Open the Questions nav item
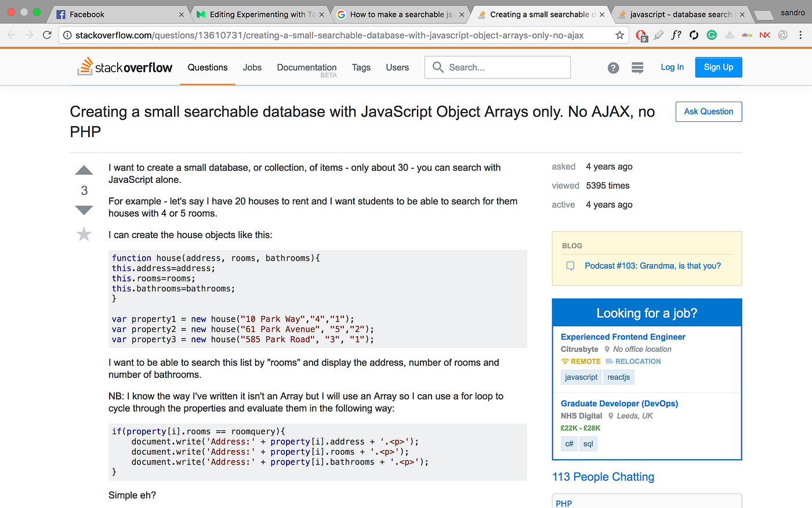Viewport: 812px width, 508px height. pyautogui.click(x=208, y=67)
